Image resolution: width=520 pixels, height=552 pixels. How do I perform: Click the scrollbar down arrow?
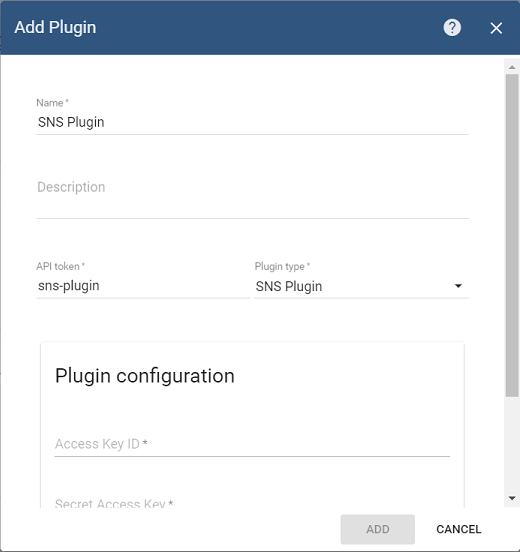512,498
